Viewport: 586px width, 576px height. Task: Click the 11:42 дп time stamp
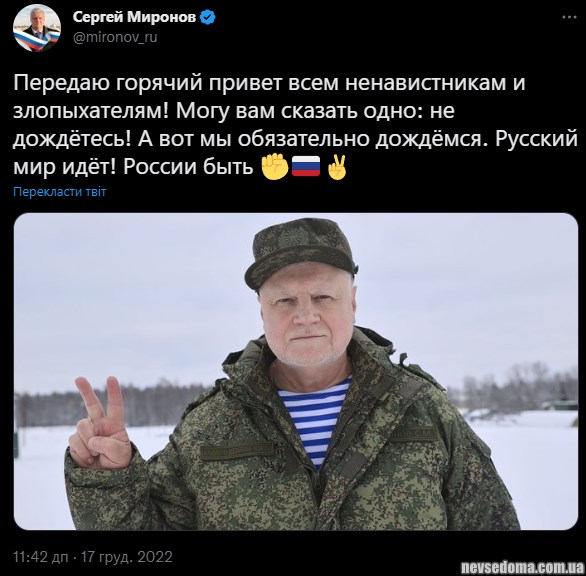41,557
